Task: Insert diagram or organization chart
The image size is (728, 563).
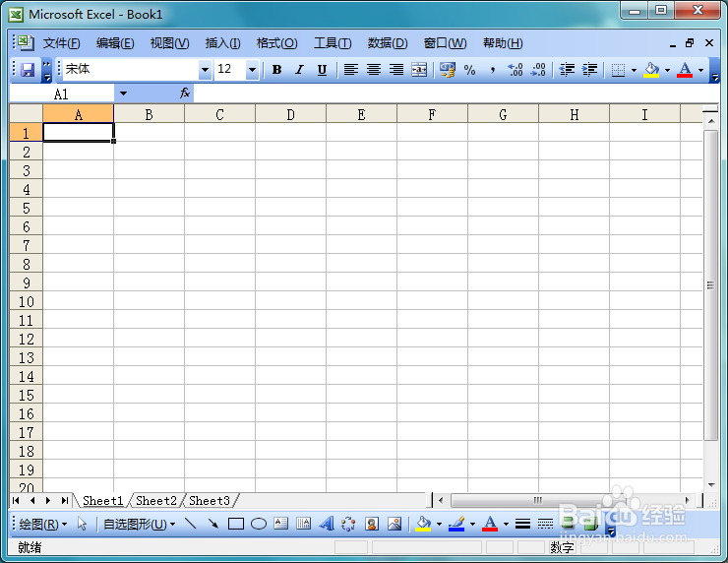Action: click(x=348, y=524)
